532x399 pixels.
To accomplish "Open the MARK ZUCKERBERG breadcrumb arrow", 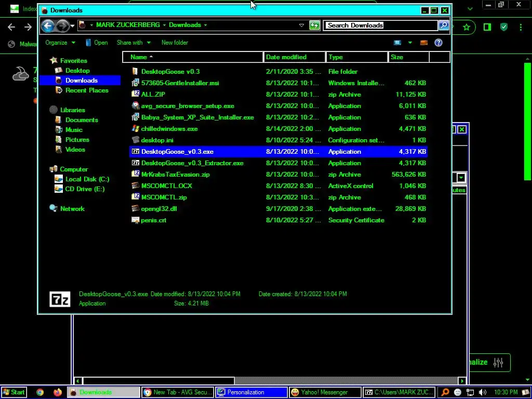I will pyautogui.click(x=164, y=25).
